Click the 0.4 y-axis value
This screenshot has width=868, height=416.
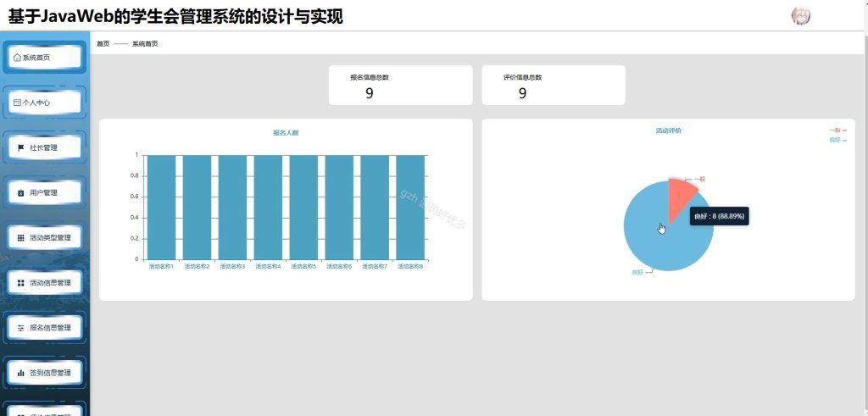(135, 218)
